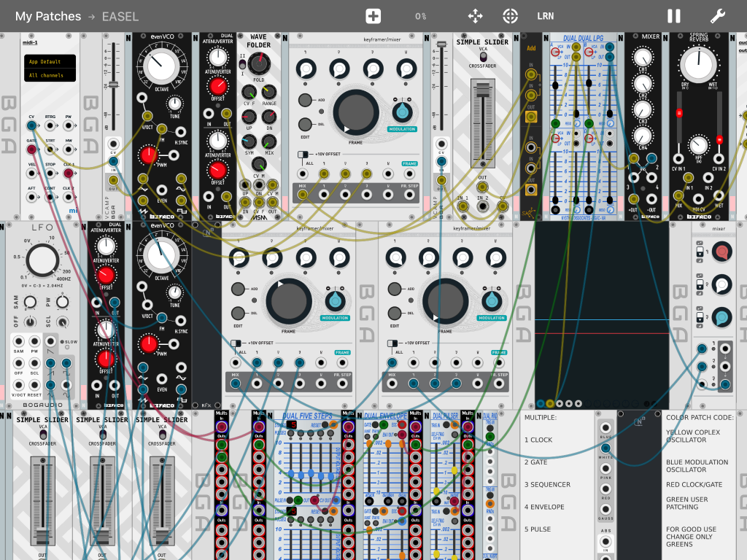The height and width of the screenshot is (560, 747).
Task: Open settings with the wrench icon
Action: (718, 16)
